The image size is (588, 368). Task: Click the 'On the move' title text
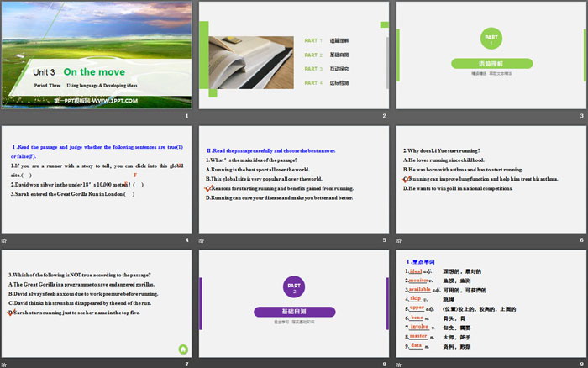coord(94,72)
